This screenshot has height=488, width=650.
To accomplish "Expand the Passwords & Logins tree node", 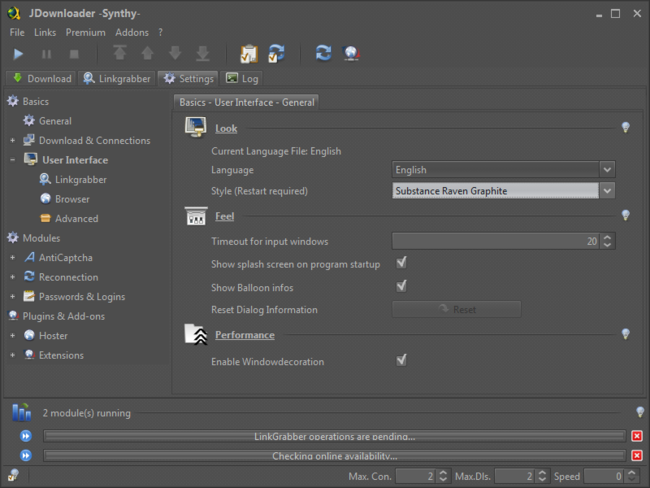I will pos(12,296).
